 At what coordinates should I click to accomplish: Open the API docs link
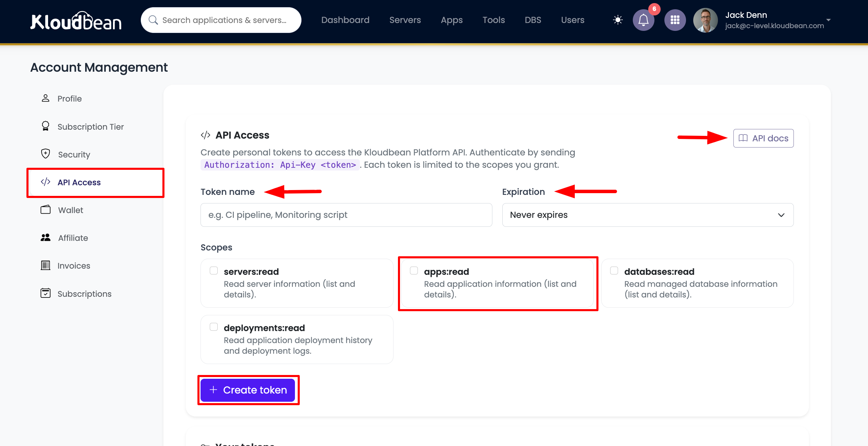tap(763, 138)
